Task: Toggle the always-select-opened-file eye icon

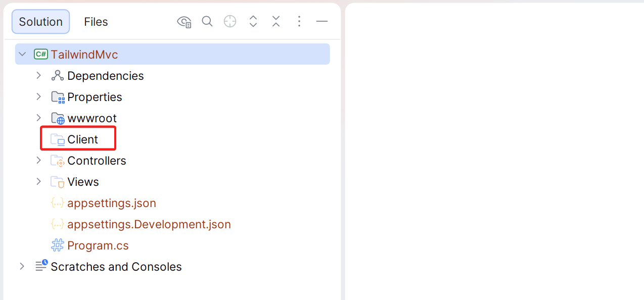Action: point(184,21)
